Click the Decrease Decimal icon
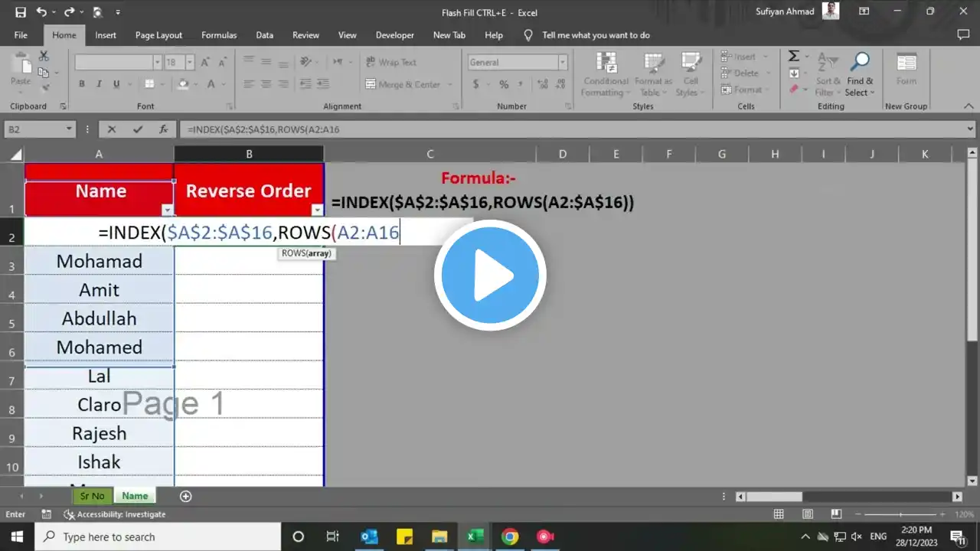The image size is (980, 551). [559, 84]
